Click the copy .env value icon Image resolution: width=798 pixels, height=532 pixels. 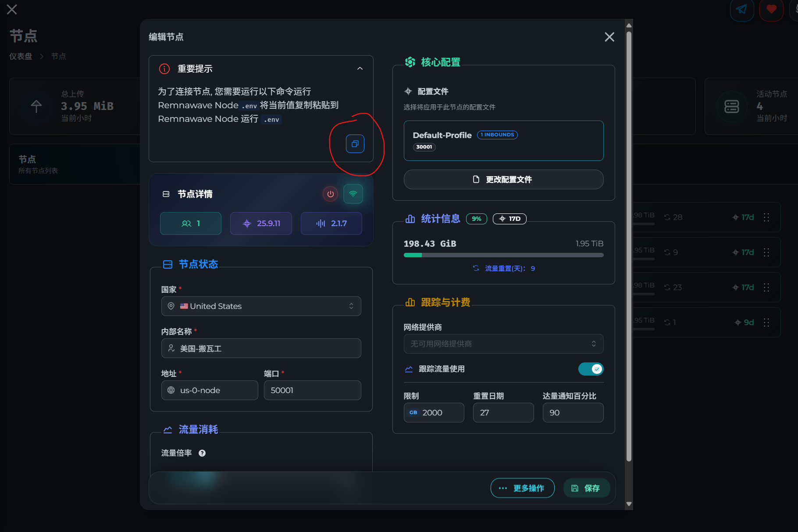tap(355, 144)
